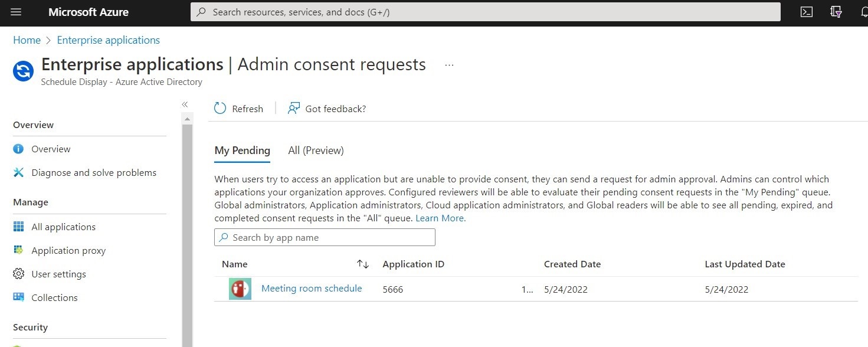Click the Refresh icon
The width and height of the screenshot is (868, 347).
click(220, 109)
